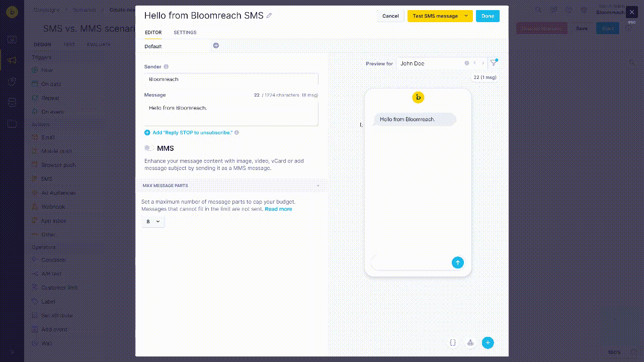This screenshot has width=644, height=362.
Task: Open Analytics icon in left sidebar
Action: point(12,81)
